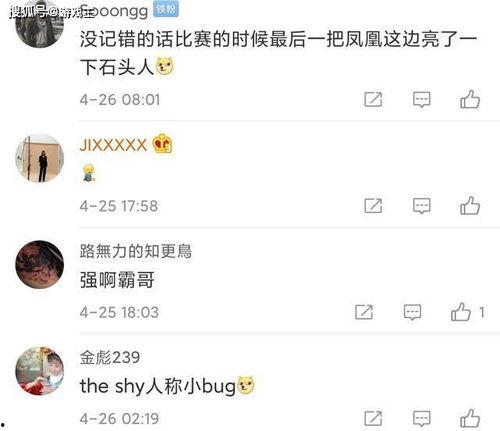Screen dimensions: 500x431
Task: Open the username 金彪239
Action: point(110,357)
